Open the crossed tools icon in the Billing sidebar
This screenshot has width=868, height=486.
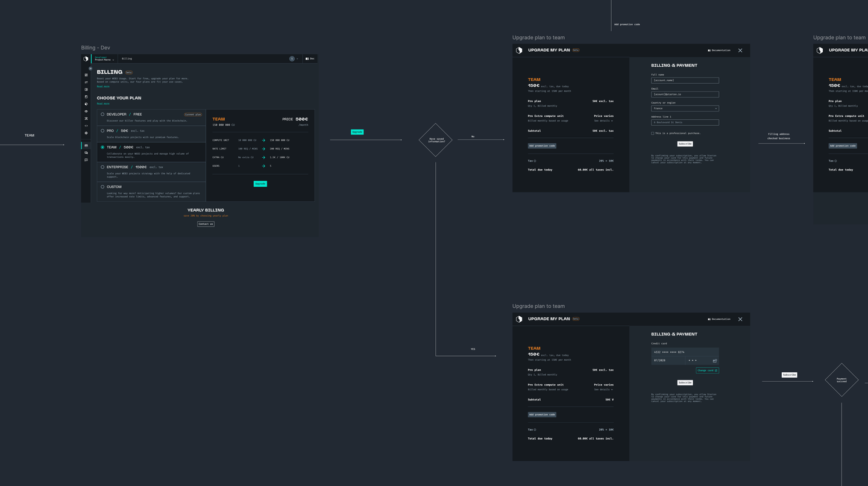point(86,119)
